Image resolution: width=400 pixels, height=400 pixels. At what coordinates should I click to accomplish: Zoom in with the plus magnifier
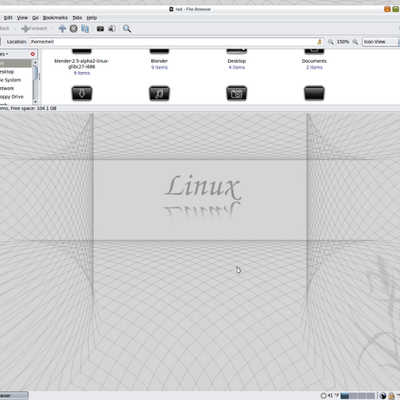355,42
